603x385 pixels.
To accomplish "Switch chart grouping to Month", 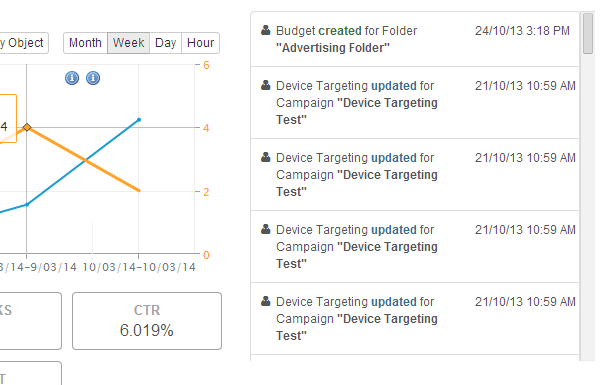I will pos(85,43).
